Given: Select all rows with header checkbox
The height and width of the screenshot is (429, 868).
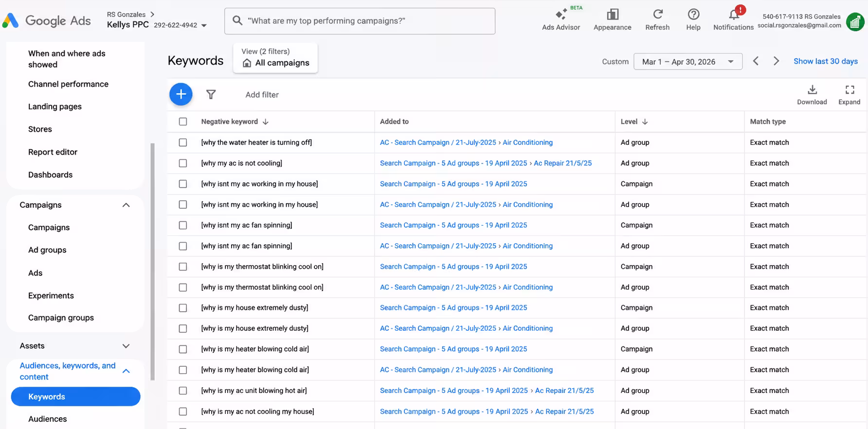Looking at the screenshot, I should click(x=183, y=122).
